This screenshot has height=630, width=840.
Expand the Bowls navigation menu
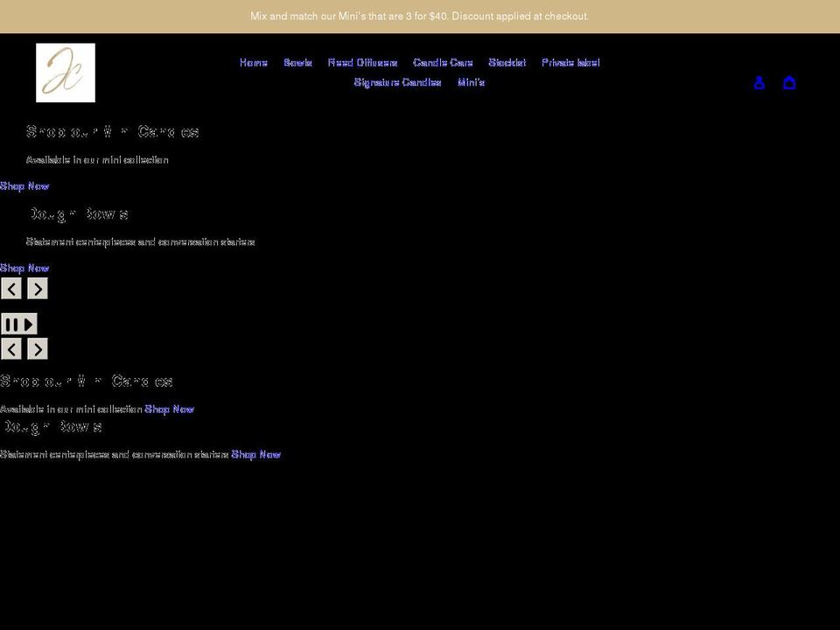(x=298, y=62)
